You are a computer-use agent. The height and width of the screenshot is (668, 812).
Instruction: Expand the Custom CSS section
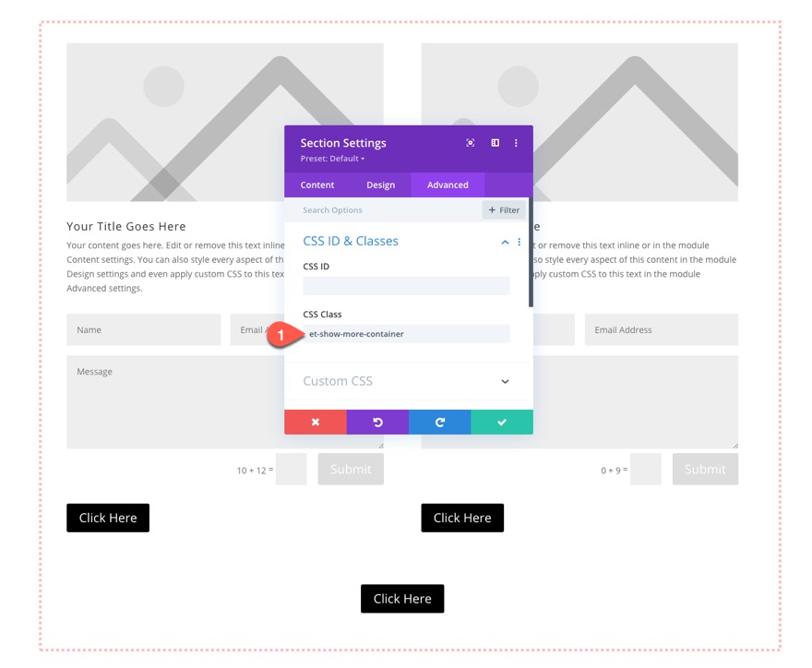[408, 381]
